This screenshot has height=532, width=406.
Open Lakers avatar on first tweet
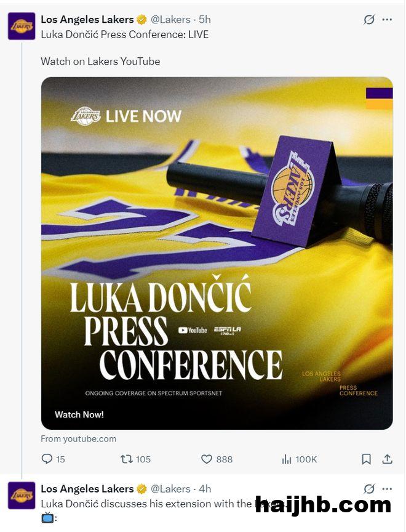click(22, 26)
